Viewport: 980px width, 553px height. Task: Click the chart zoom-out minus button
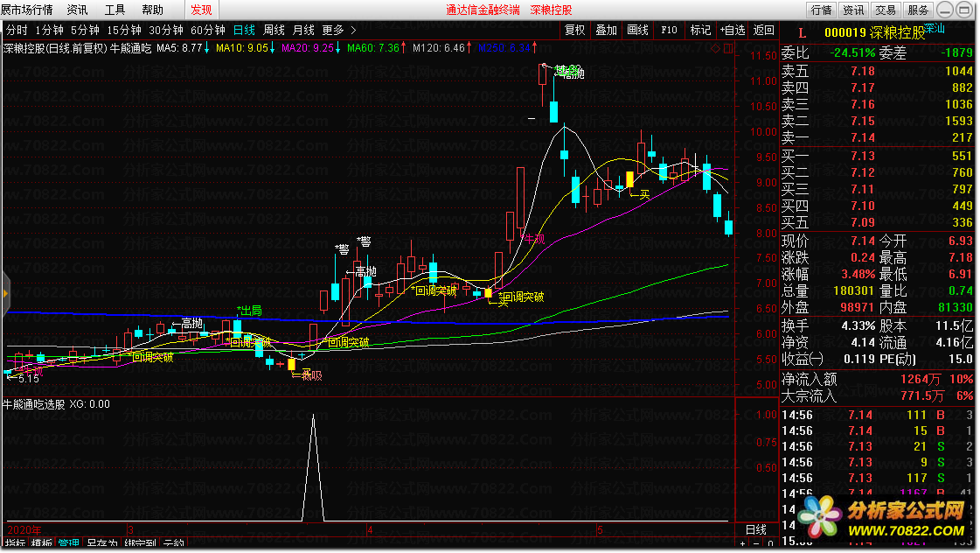[757, 543]
